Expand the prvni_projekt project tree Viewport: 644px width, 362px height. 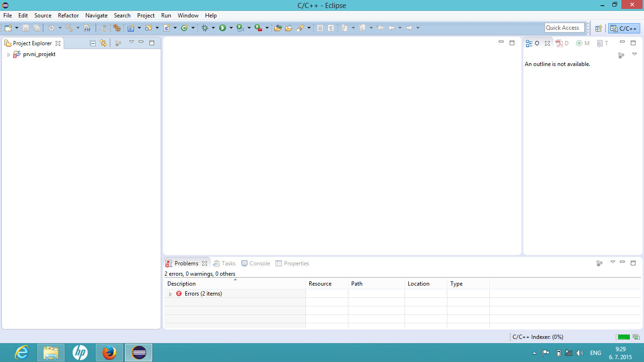tap(8, 55)
